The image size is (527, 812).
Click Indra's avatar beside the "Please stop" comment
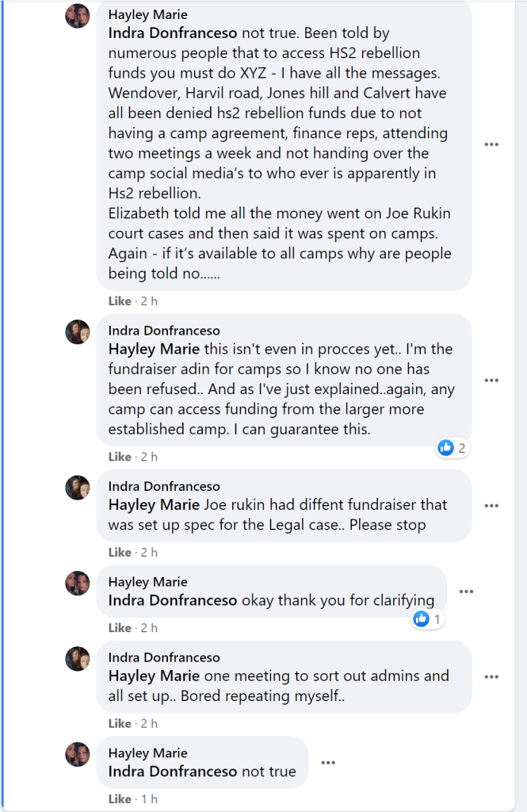coord(78,487)
